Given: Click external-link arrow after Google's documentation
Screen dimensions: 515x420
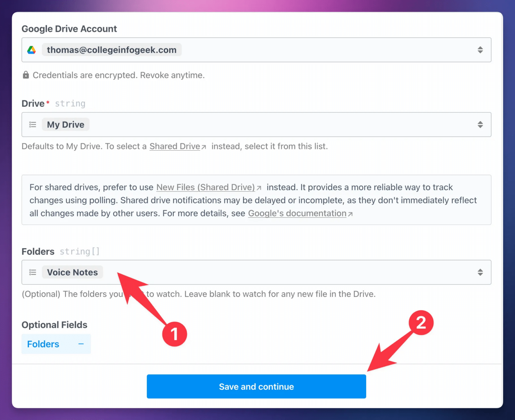Looking at the screenshot, I should tap(350, 214).
